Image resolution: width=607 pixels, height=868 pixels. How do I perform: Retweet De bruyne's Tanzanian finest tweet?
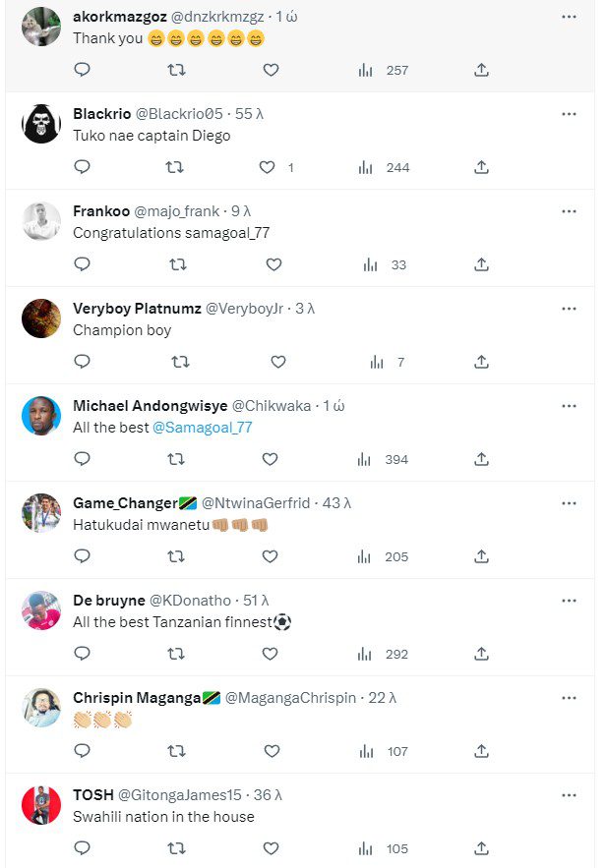(176, 654)
